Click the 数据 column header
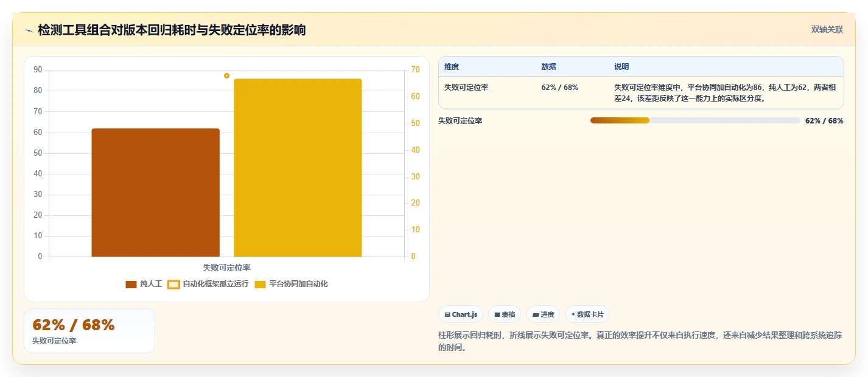 click(548, 67)
